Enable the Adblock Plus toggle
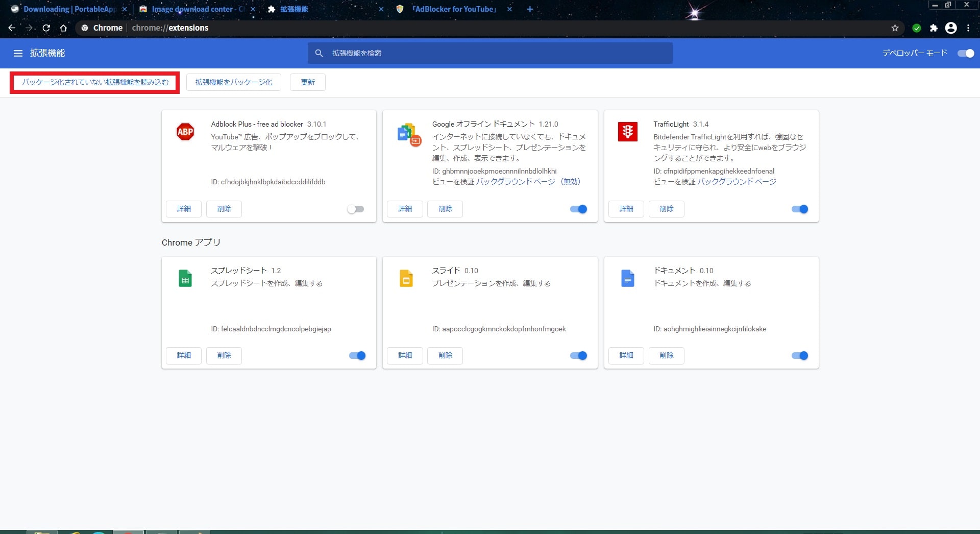This screenshot has height=534, width=980. [x=356, y=209]
